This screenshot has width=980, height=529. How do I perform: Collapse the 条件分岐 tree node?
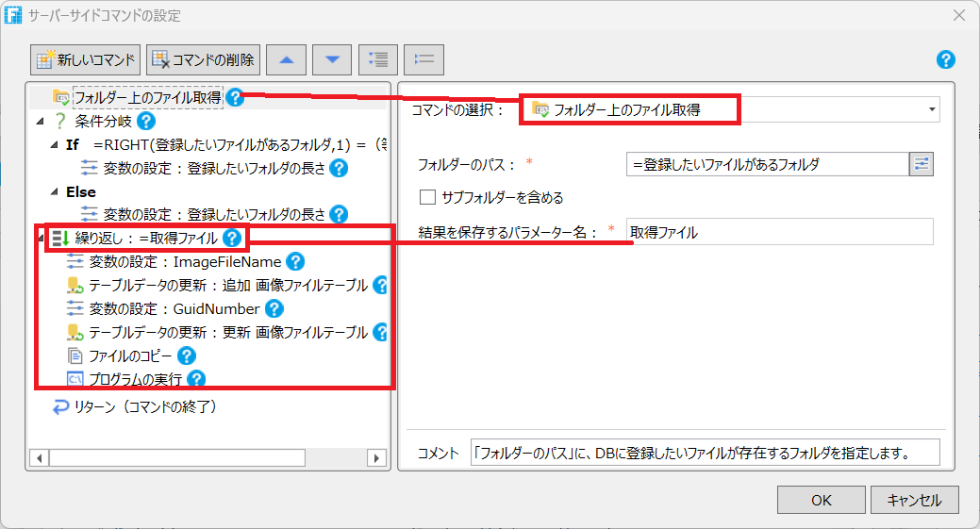point(40,122)
